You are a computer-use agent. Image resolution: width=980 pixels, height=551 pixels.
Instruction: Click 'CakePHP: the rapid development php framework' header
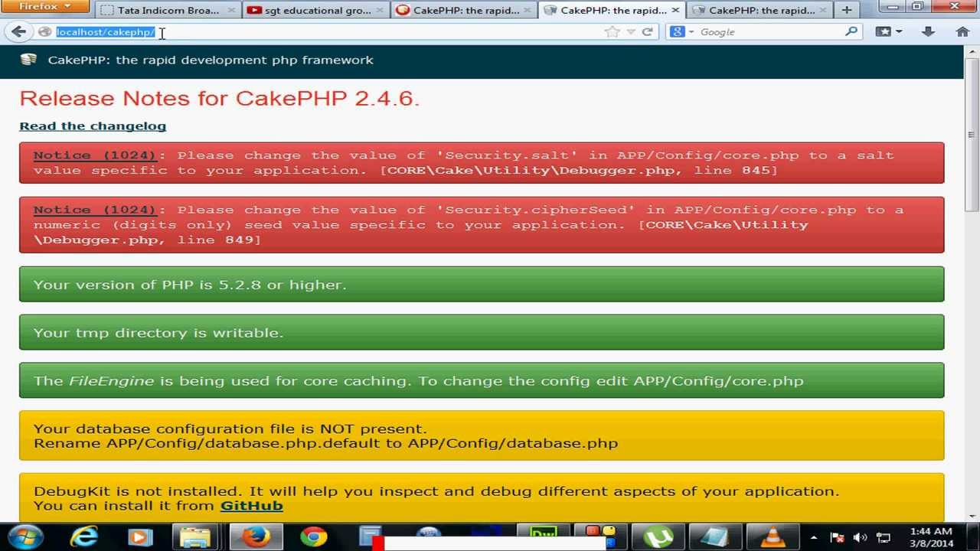tap(211, 60)
